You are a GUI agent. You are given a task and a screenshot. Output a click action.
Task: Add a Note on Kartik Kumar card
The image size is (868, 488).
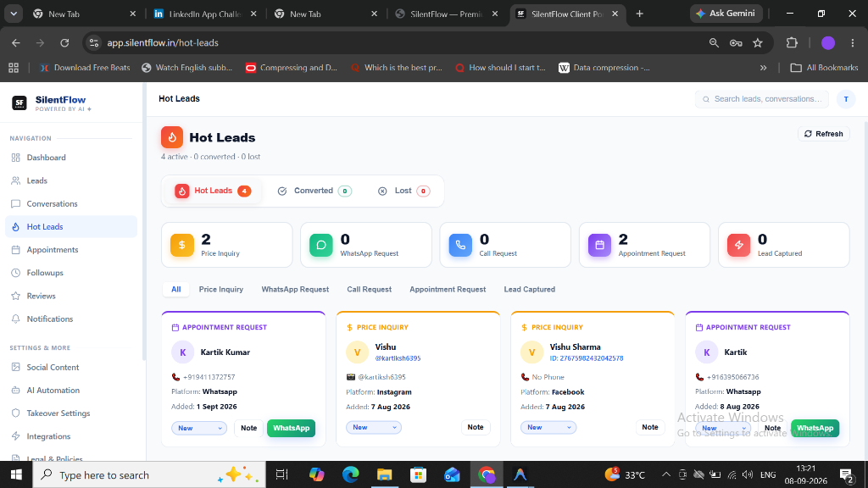[248, 428]
